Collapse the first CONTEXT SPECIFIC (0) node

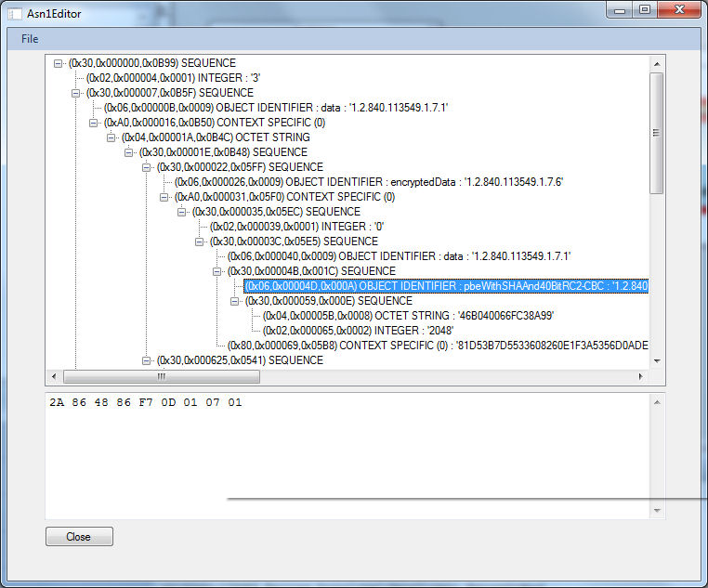pyautogui.click(x=94, y=123)
